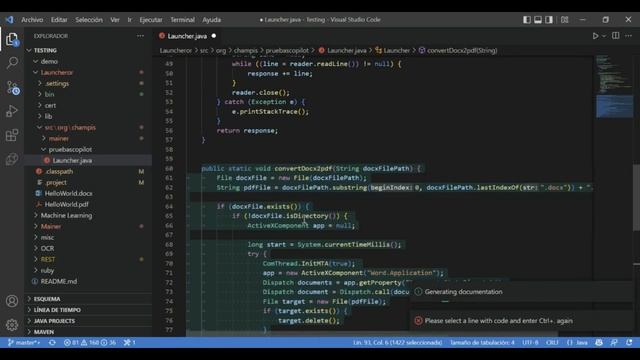Open Explorer views and more actions
This screenshot has width=640, height=360.
pyautogui.click(x=140, y=36)
